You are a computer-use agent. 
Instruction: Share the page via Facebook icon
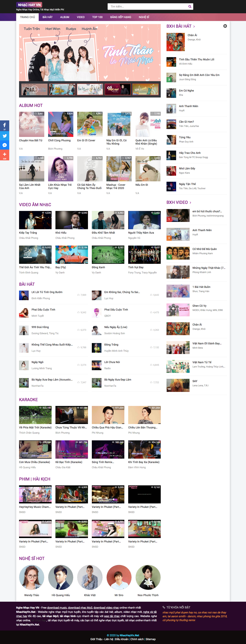(4, 125)
